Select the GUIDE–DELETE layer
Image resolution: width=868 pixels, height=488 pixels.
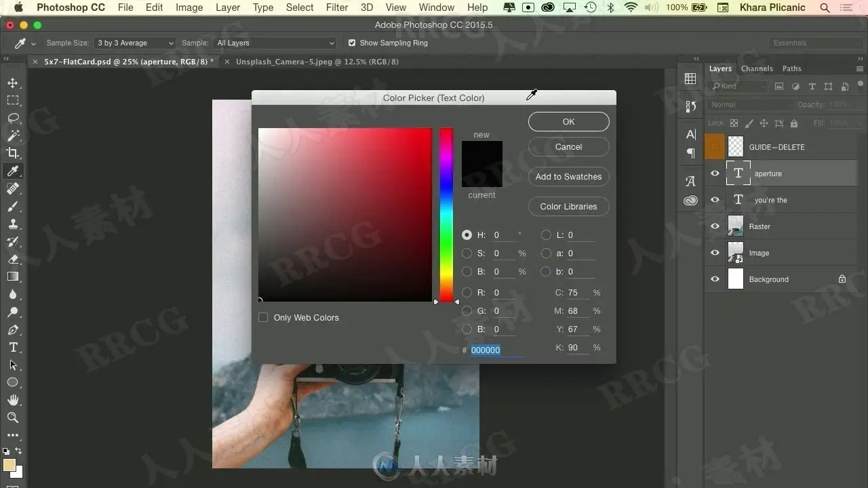[x=781, y=147]
